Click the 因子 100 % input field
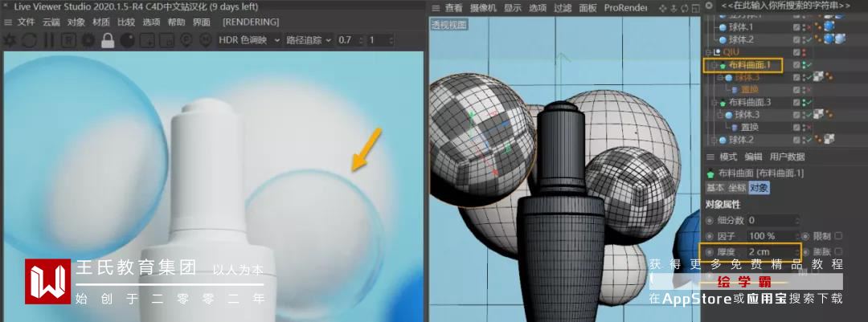 (x=773, y=236)
